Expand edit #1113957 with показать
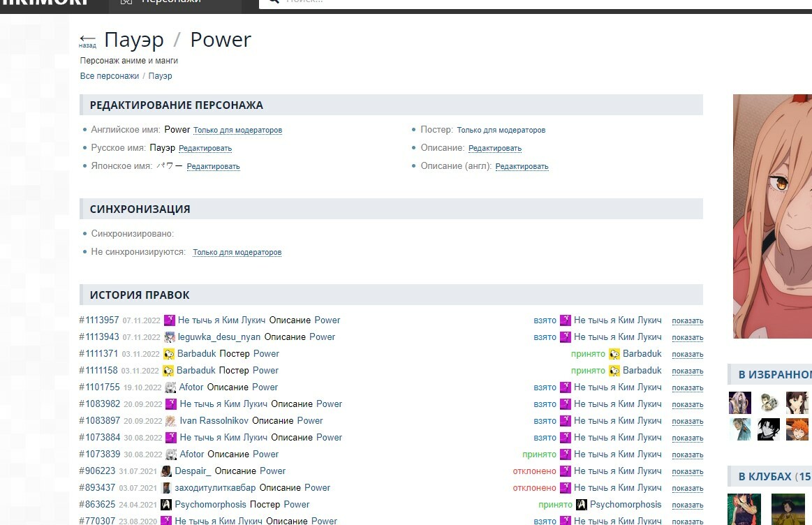This screenshot has width=812, height=525. [x=687, y=321]
